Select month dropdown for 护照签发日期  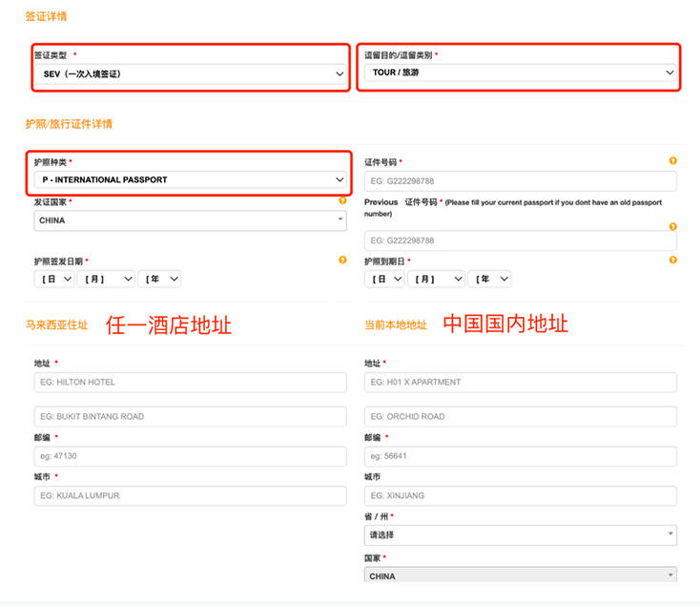pos(105,279)
